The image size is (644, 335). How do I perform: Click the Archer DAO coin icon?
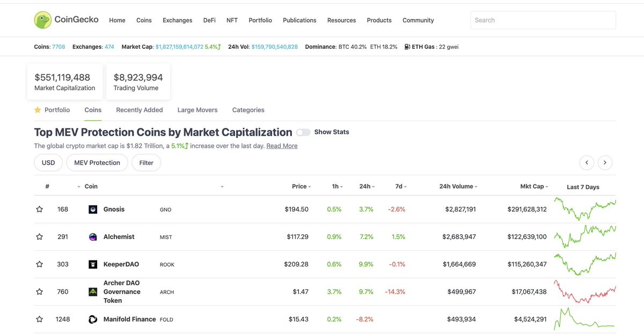tap(93, 292)
